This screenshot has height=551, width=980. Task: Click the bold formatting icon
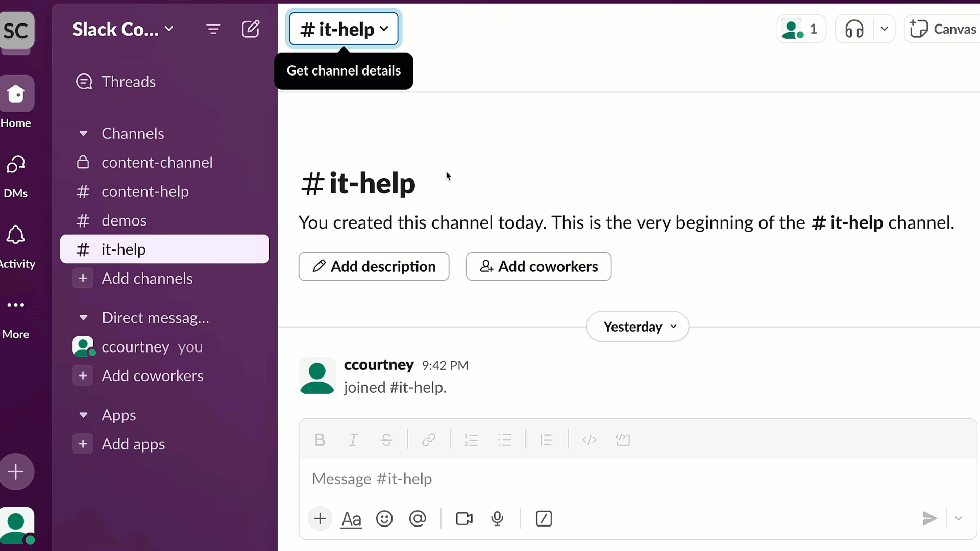pyautogui.click(x=320, y=439)
